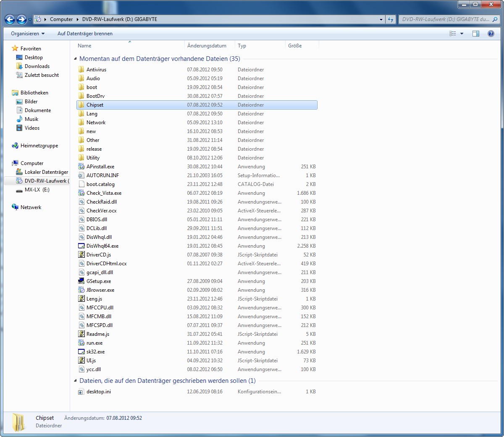
Task: Select the GSetup.exe icon
Action: click(x=81, y=281)
